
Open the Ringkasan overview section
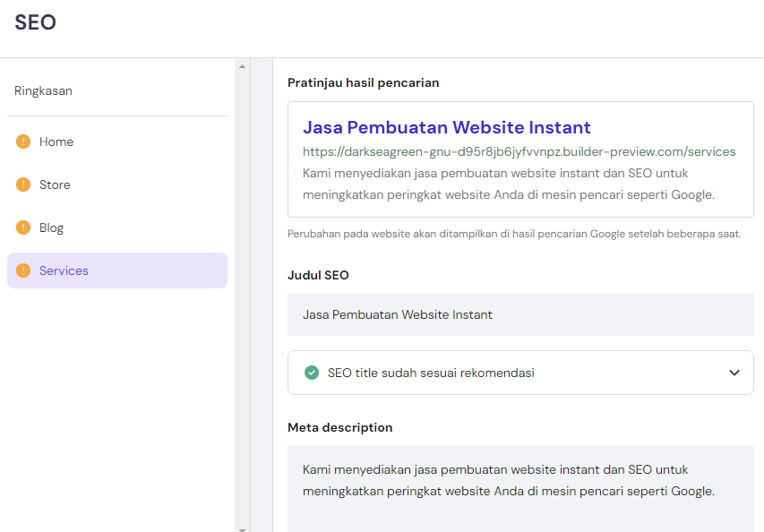point(43,90)
